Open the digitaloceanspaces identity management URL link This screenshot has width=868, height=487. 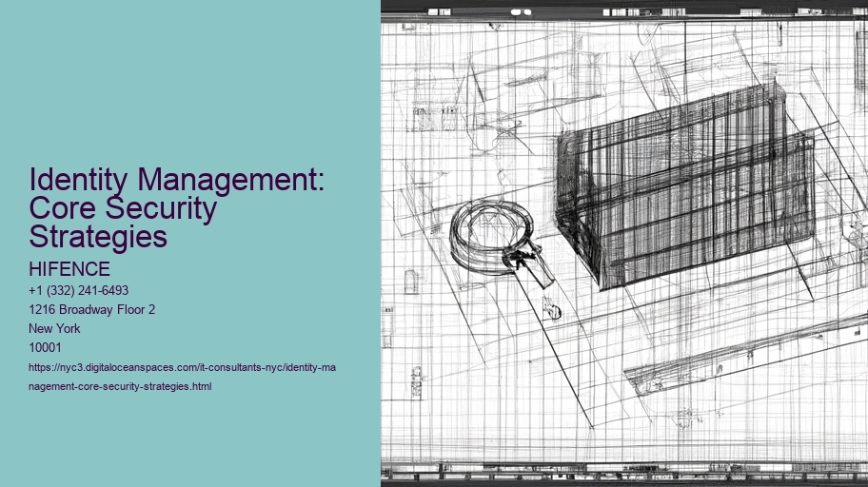tap(182, 377)
